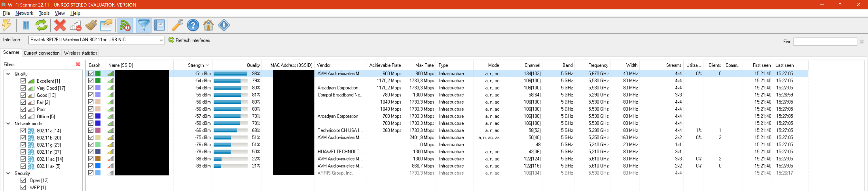Open the Help menu
This screenshot has width=868, height=191.
point(75,13)
